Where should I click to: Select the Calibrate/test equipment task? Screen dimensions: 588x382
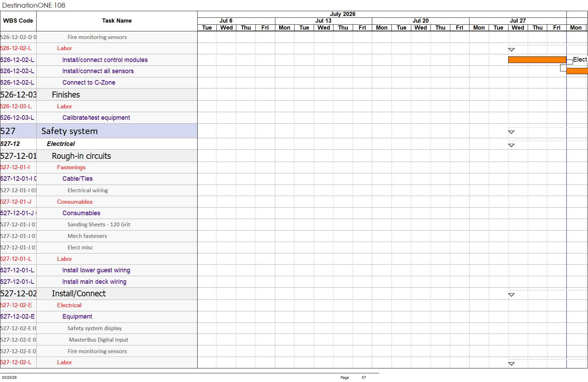click(96, 118)
